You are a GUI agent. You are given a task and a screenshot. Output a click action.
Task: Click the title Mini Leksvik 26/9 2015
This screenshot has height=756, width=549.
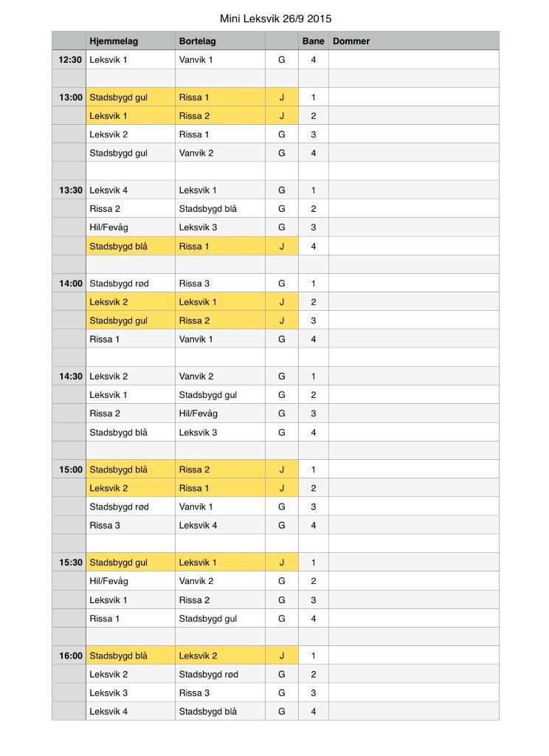(x=276, y=18)
